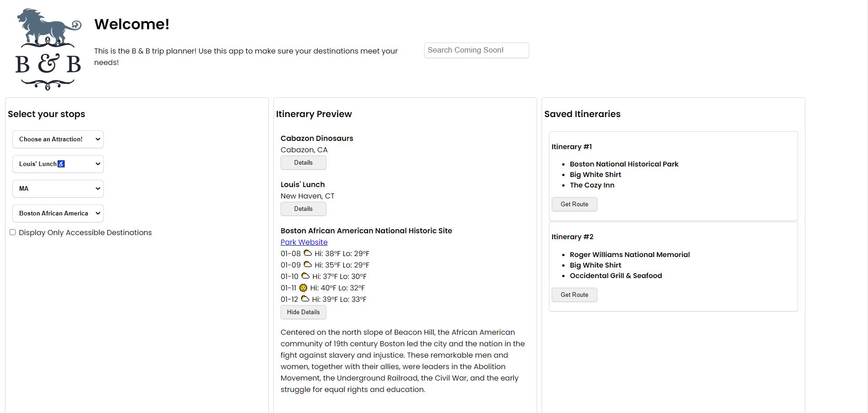Image resolution: width=868 pixels, height=413 pixels.
Task: Click the 01-11 sunny weather icon
Action: 303,288
